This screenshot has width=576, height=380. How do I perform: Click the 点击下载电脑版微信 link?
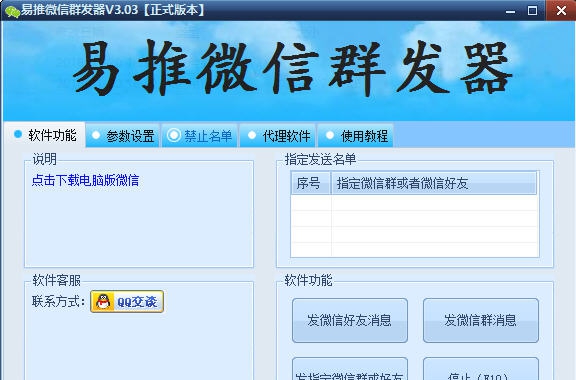[86, 180]
